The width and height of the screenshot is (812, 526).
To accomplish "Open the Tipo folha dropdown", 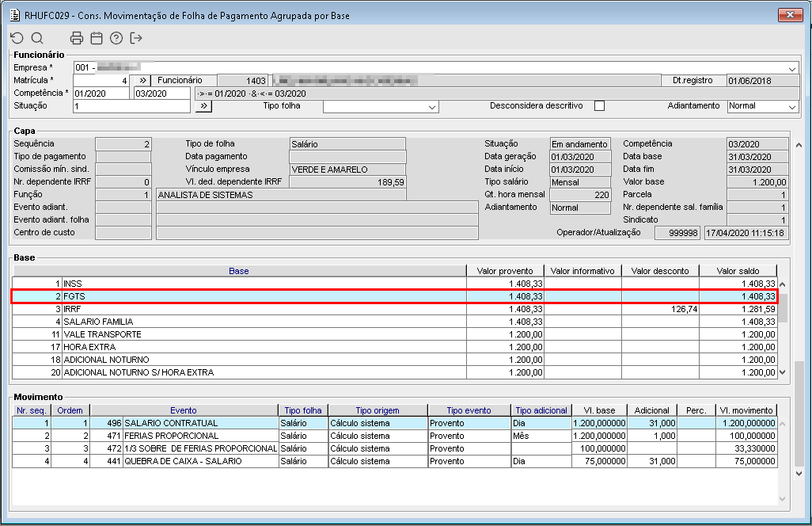I will tap(432, 107).
